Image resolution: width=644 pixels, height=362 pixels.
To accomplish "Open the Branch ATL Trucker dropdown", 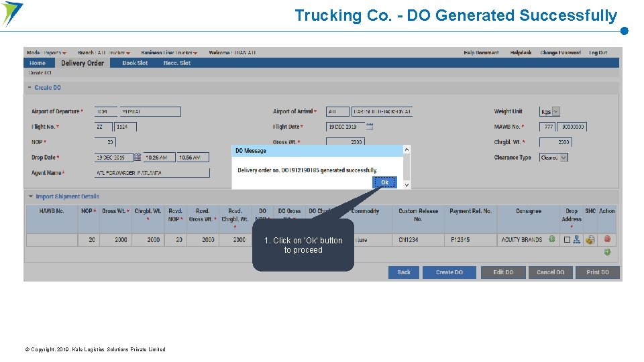I will [x=104, y=52].
